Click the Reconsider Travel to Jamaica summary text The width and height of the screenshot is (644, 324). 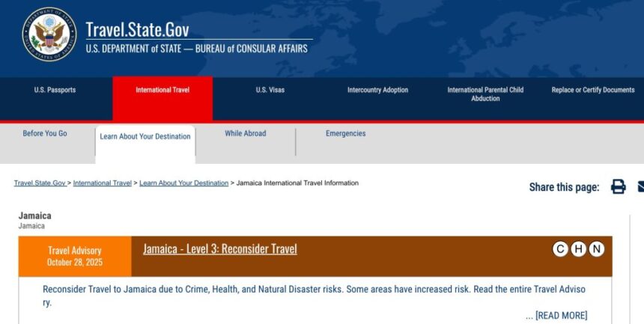314,296
